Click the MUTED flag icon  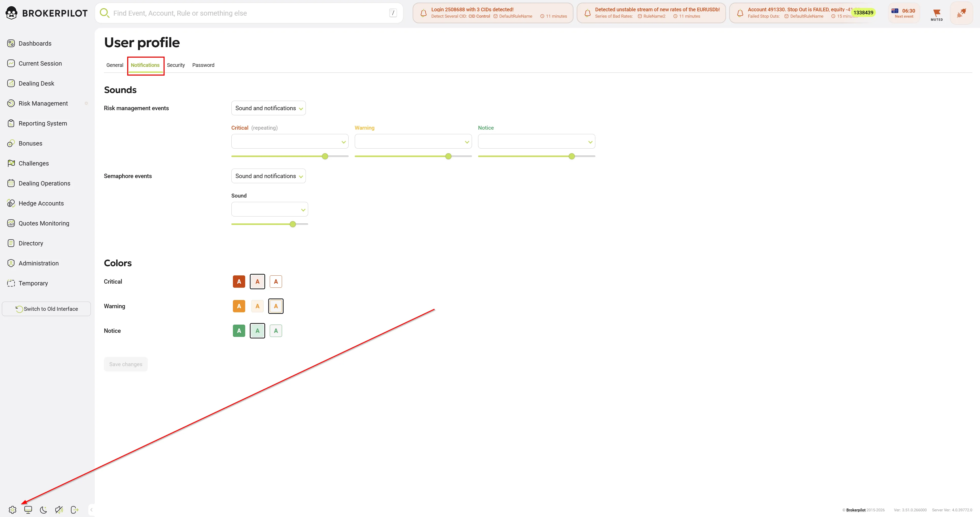[x=937, y=14]
